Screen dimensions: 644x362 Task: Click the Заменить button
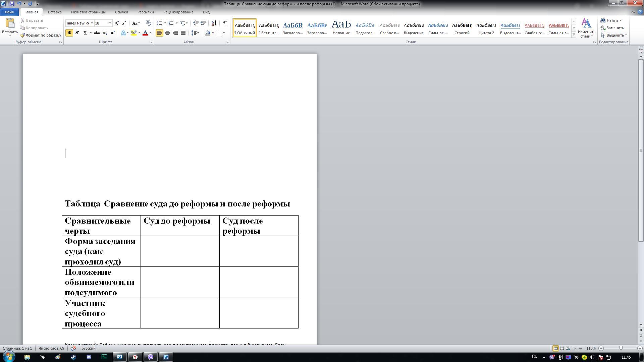pyautogui.click(x=612, y=28)
